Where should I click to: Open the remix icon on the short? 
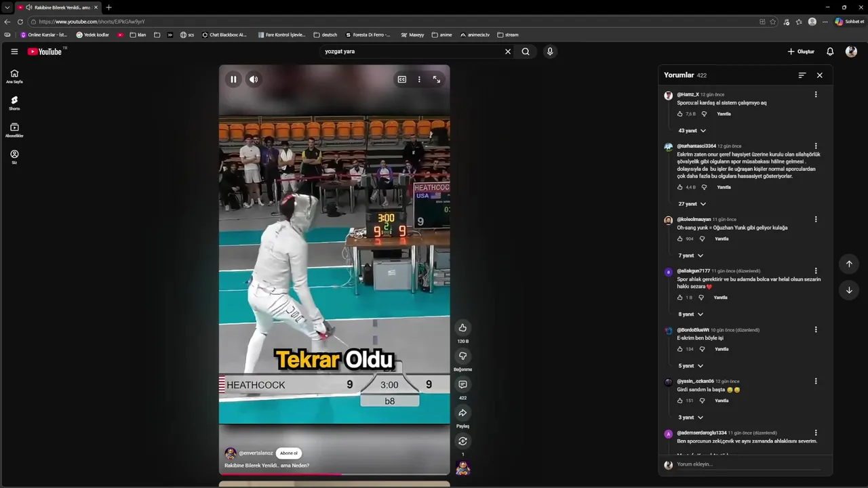[x=462, y=441]
